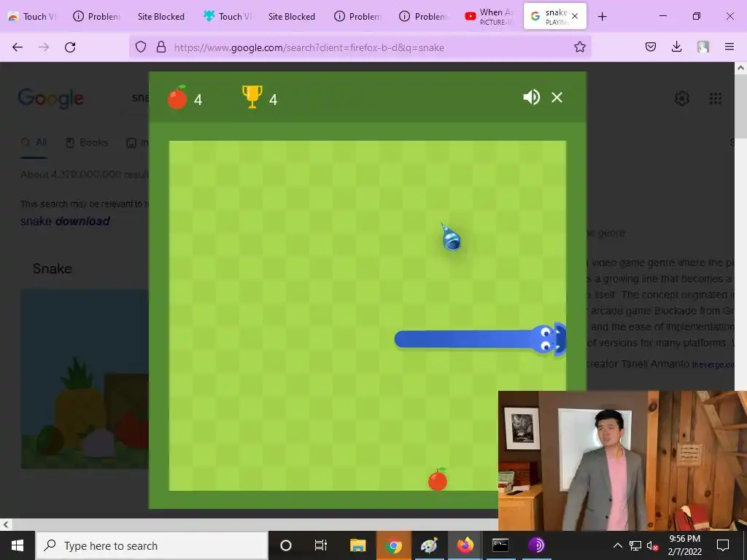
Task: Open Command Prompt taskbar icon
Action: coord(500,545)
